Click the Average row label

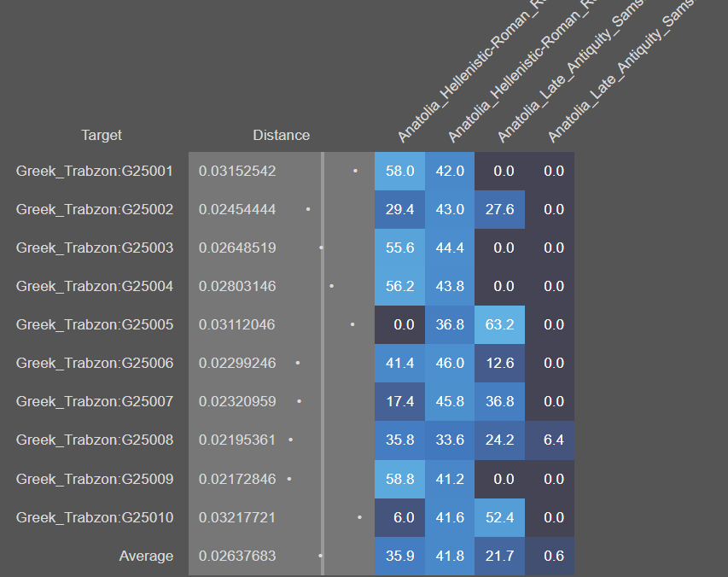[146, 557]
